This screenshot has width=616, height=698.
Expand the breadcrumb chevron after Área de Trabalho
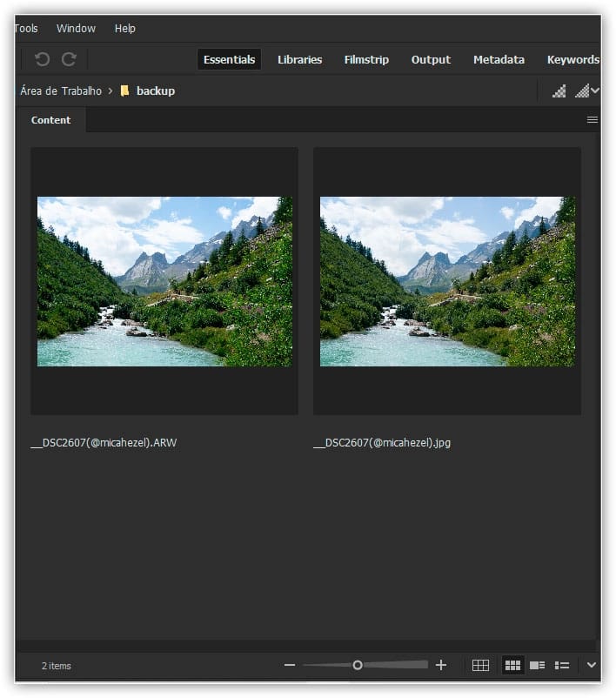point(110,91)
